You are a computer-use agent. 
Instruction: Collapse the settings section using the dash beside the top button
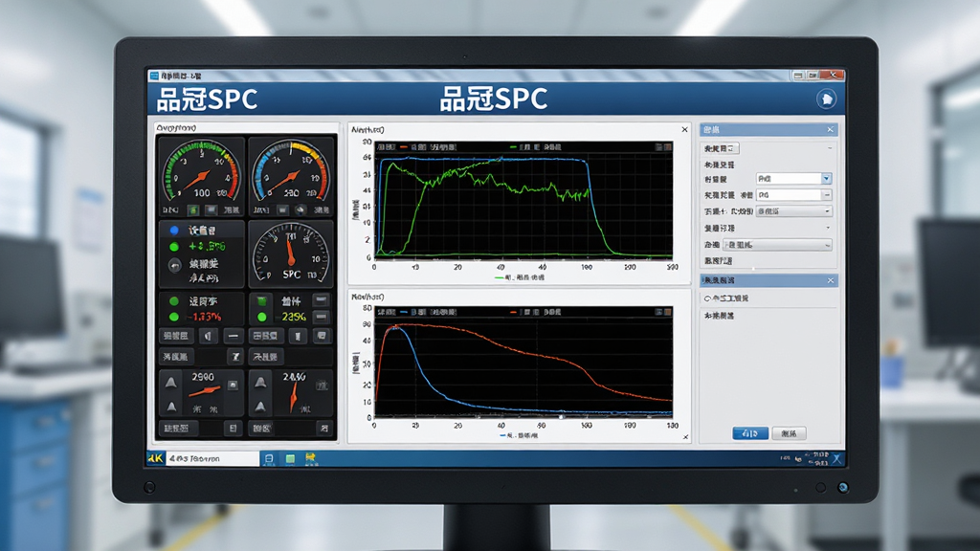pos(830,148)
